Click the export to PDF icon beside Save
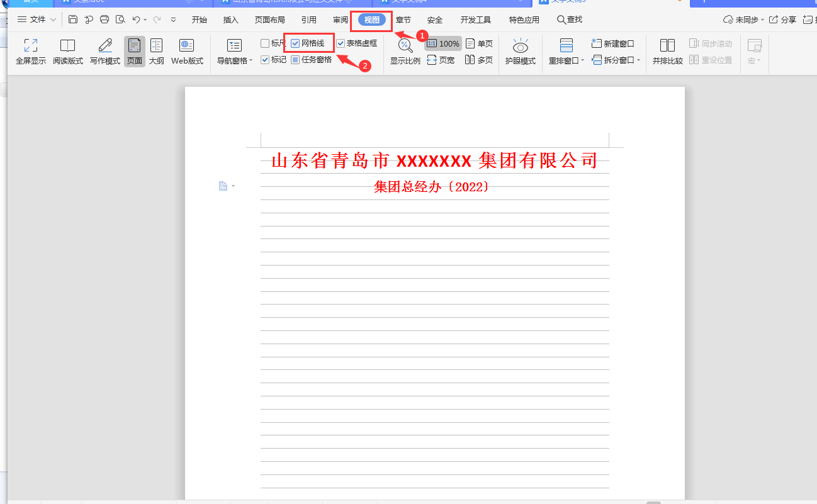The image size is (817, 504). coord(89,20)
